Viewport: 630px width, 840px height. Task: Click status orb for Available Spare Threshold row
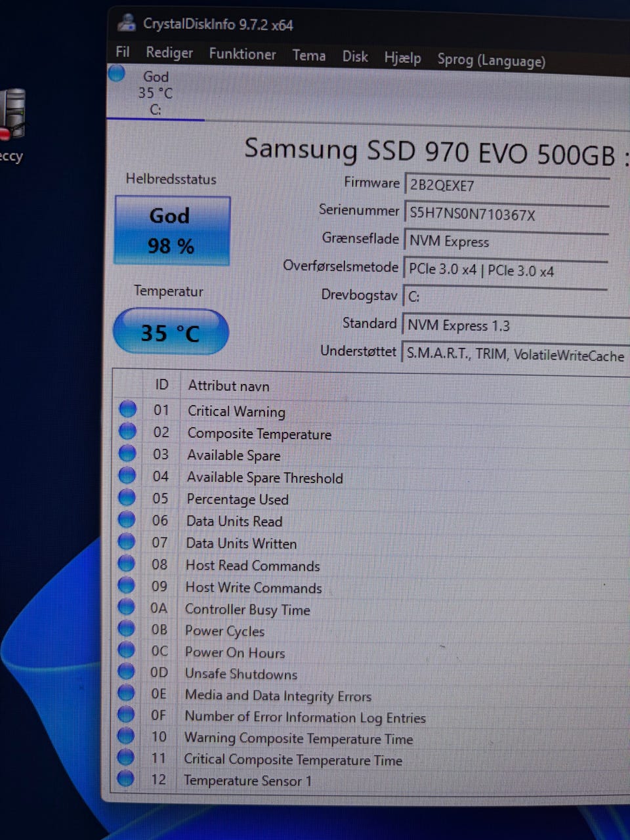point(127,476)
